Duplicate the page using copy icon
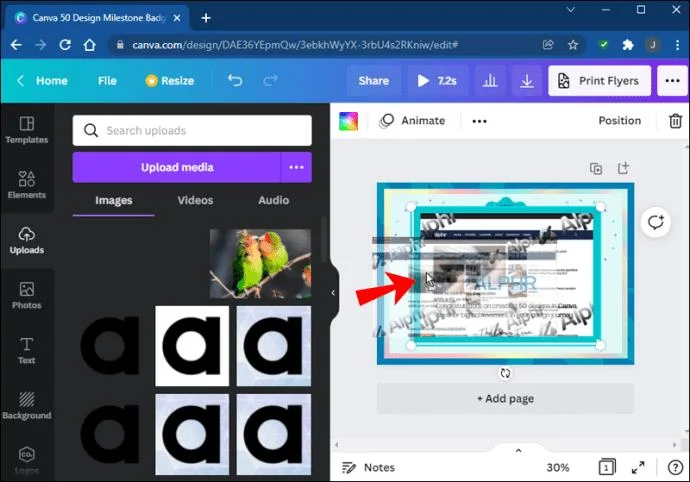690x482 pixels. click(596, 169)
